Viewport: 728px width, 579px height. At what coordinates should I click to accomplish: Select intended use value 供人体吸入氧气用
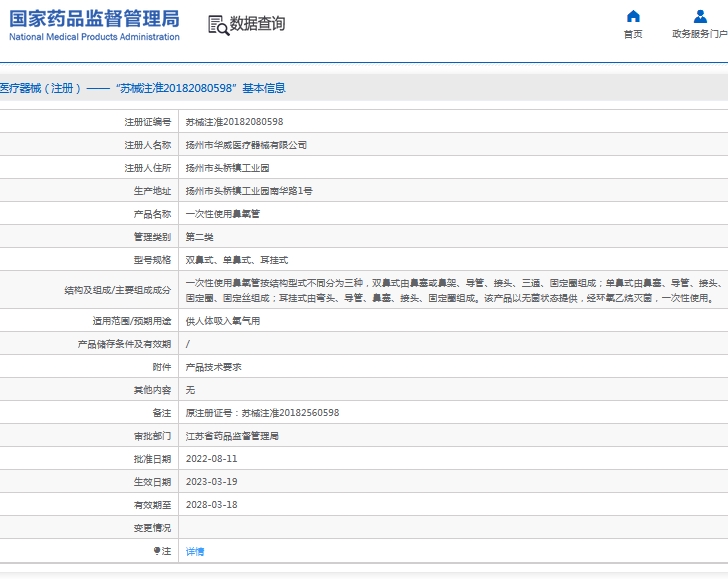223,321
